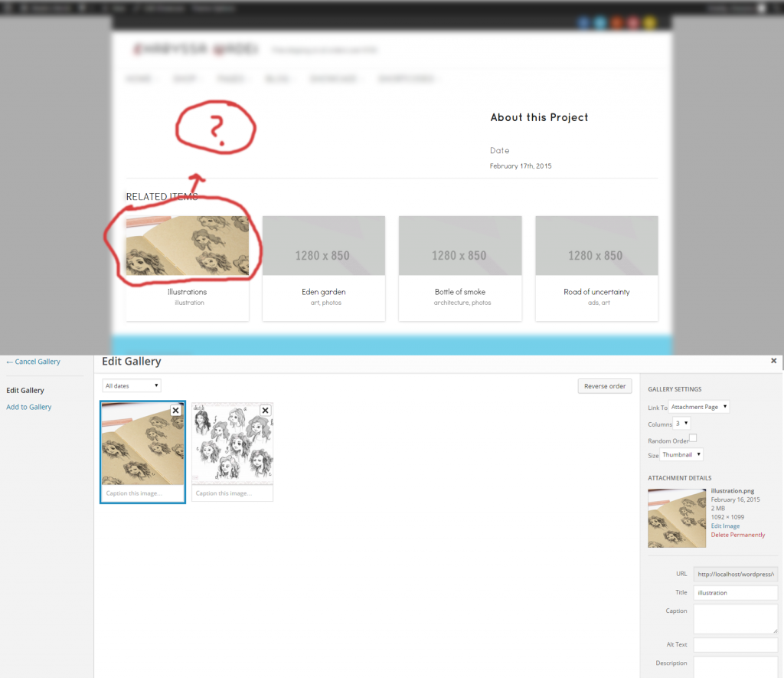The width and height of the screenshot is (784, 678).
Task: Click the Edit Image link
Action: 725,526
